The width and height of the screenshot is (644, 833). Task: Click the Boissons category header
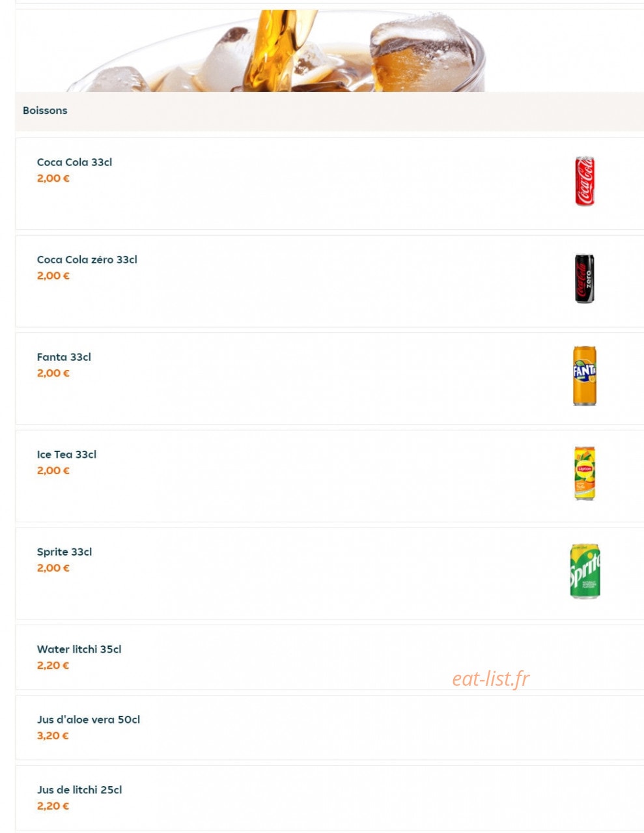45,111
